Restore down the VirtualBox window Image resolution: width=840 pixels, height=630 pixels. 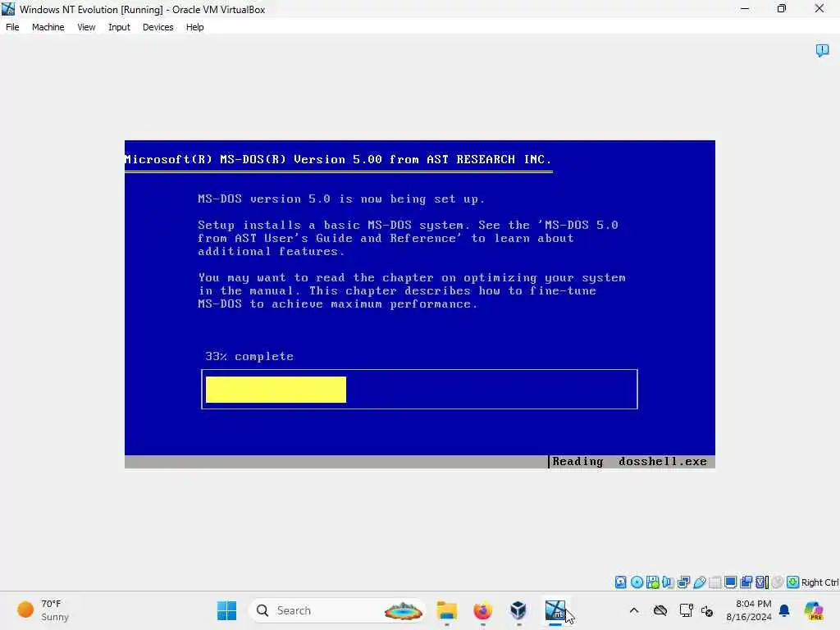(782, 9)
